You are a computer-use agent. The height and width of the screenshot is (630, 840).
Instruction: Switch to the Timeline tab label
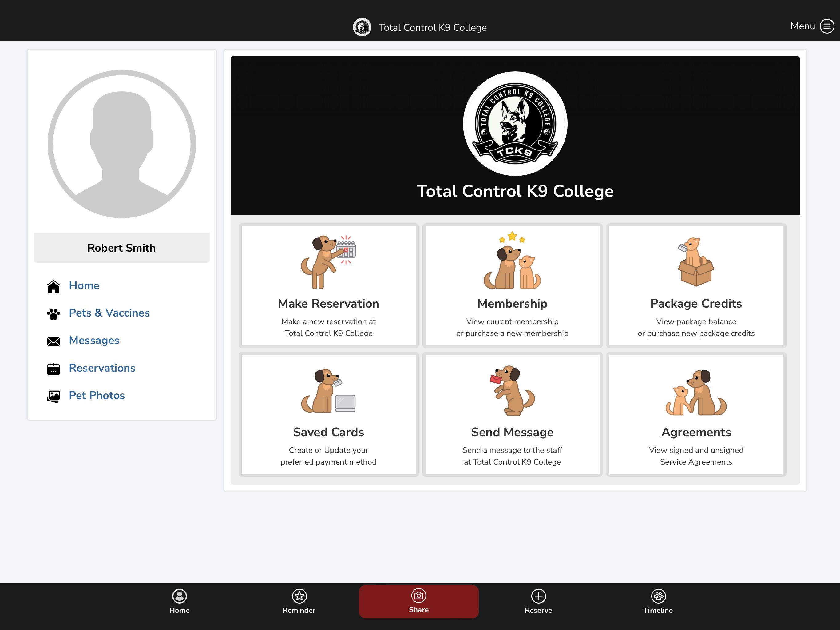coord(658,610)
